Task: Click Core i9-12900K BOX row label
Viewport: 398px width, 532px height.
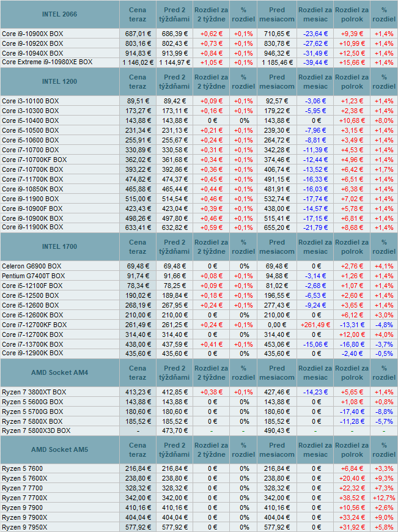Action: click(32, 353)
